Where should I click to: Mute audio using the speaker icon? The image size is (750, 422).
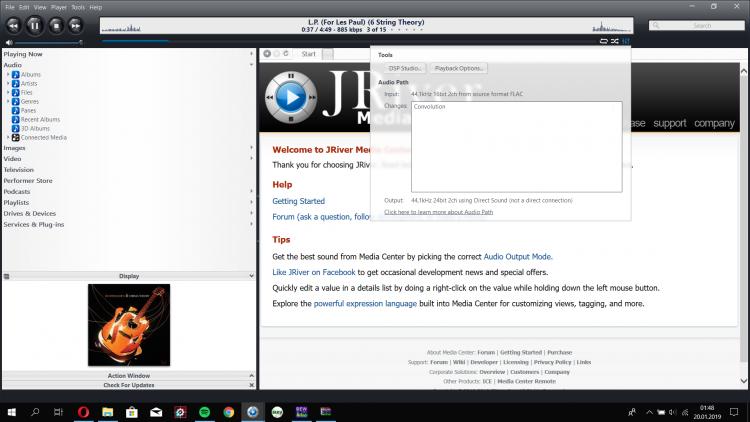point(8,42)
